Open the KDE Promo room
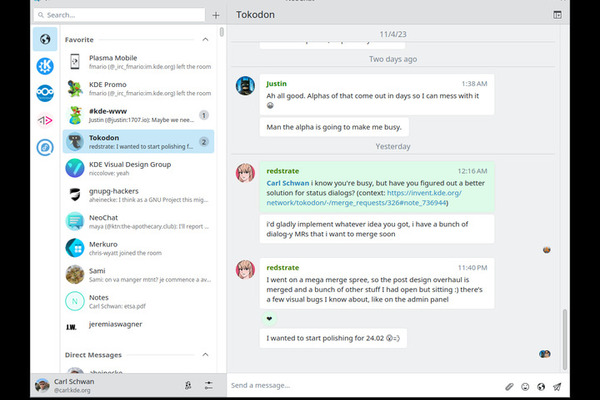600x400 pixels. [x=139, y=88]
